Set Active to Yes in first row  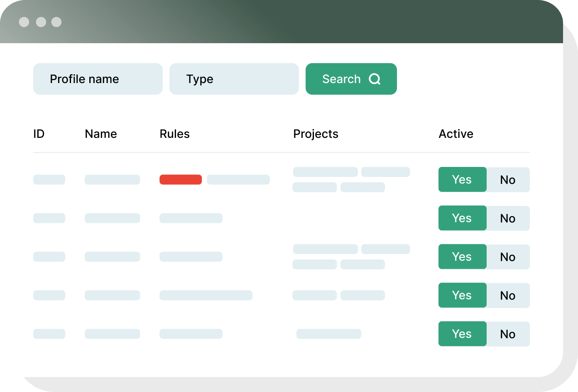coord(463,179)
